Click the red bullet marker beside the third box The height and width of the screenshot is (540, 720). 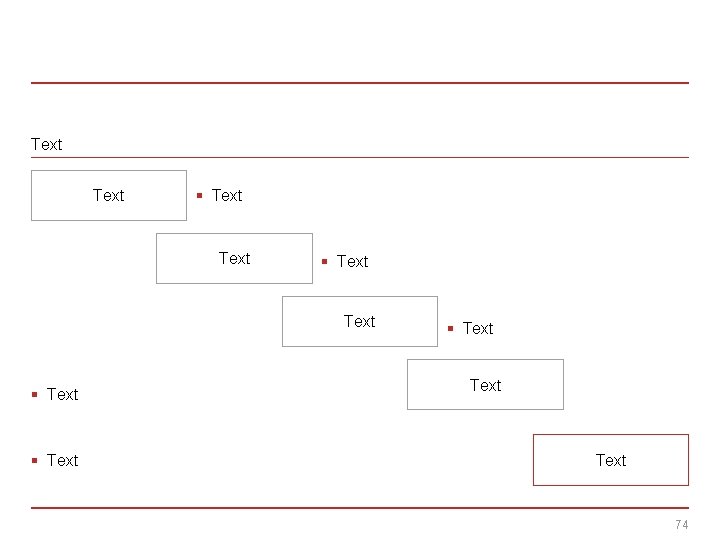450,328
